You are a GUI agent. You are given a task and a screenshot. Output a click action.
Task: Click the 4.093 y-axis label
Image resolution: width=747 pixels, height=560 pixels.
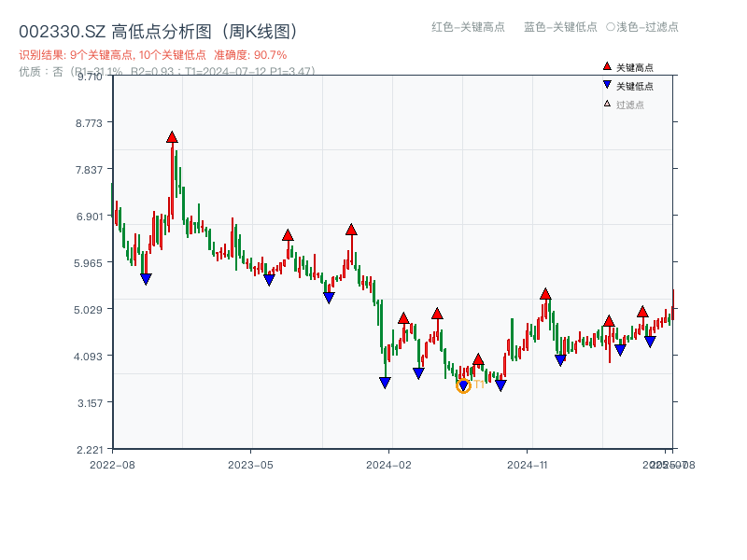coord(88,357)
